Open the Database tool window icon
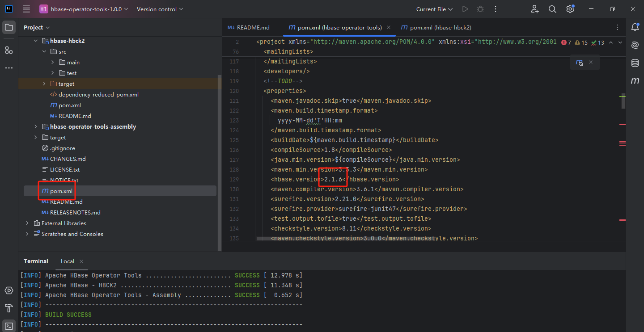Image resolution: width=644 pixels, height=332 pixels. 635,63
